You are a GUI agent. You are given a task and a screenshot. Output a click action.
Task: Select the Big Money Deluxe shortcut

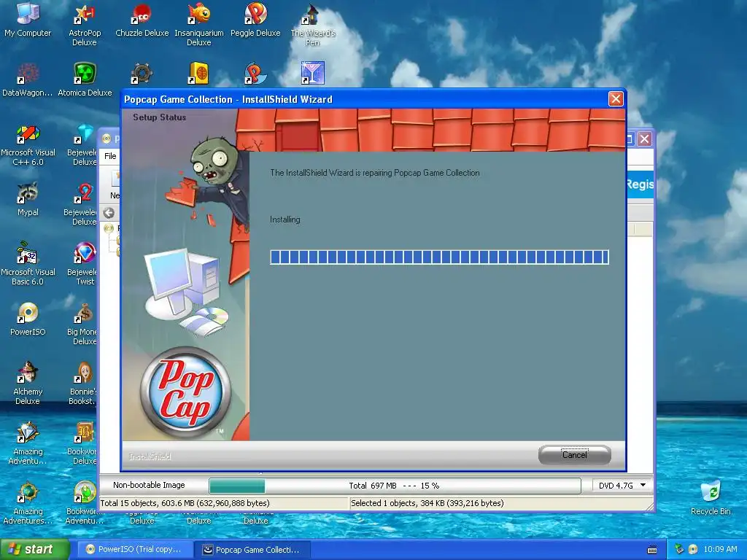[x=82, y=324]
